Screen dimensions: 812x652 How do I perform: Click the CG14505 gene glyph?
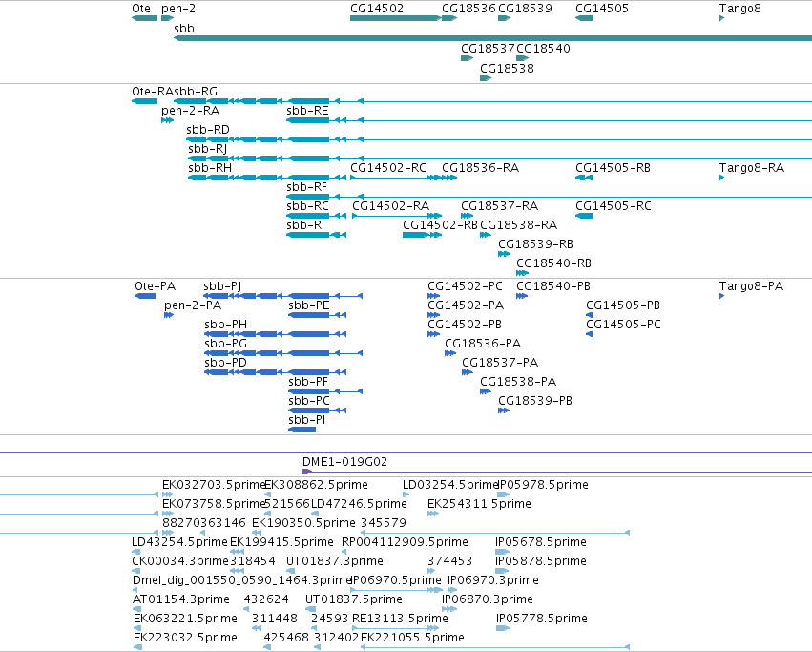tap(584, 18)
